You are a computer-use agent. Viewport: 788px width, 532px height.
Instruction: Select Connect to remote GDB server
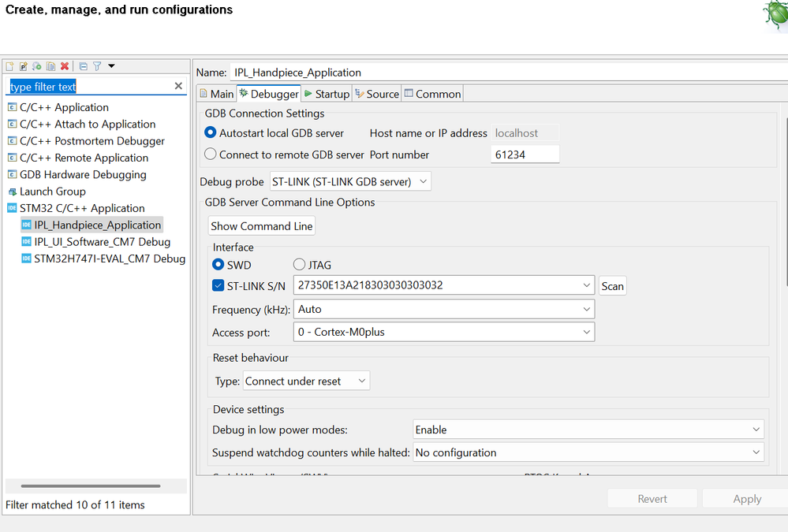[211, 154]
